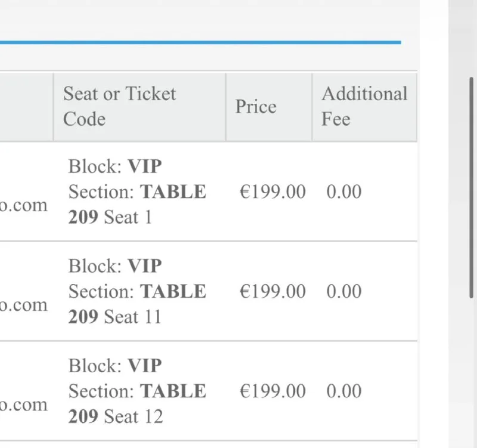Click the €199.00 price for Seat 1
Screen dimensions: 477x448
[x=272, y=192]
